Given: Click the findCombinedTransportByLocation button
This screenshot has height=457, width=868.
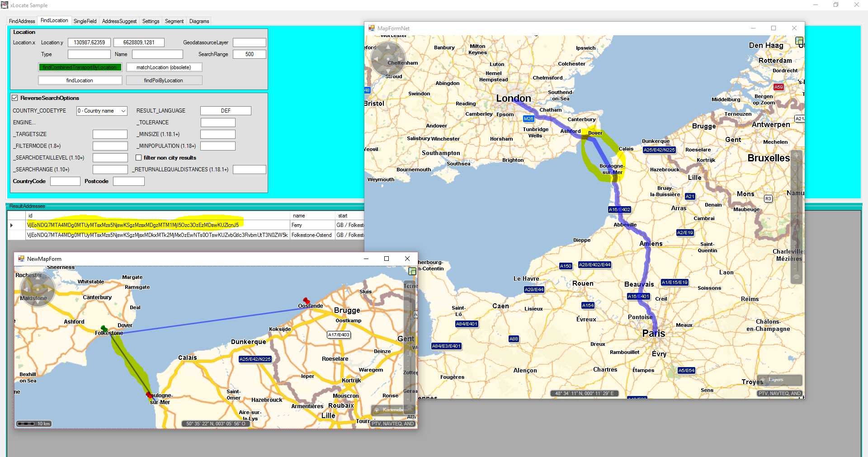Looking at the screenshot, I should (x=80, y=67).
